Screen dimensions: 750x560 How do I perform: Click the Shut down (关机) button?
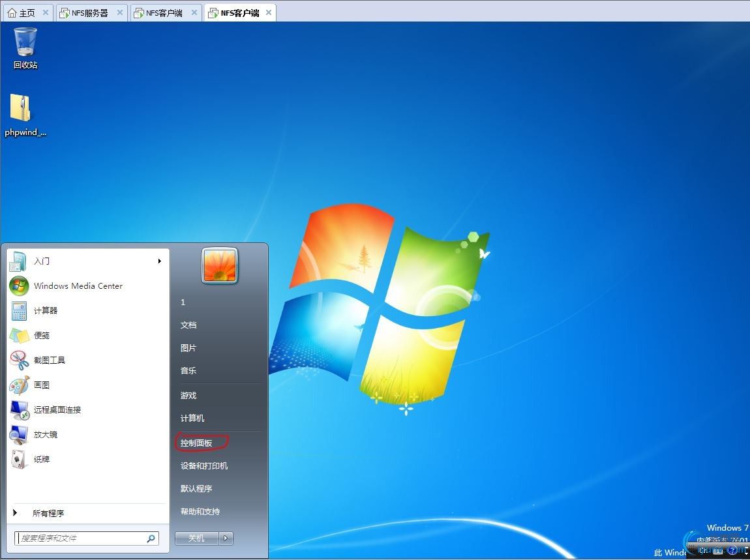click(x=196, y=538)
